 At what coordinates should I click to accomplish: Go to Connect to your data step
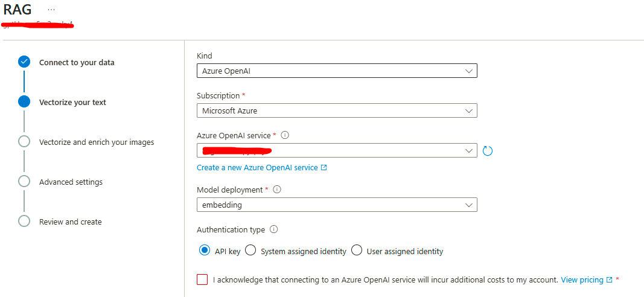pyautogui.click(x=77, y=62)
